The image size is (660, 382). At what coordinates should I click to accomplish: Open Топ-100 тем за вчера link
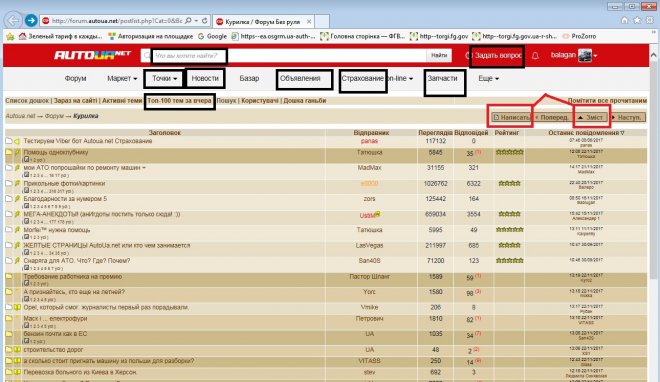(x=179, y=101)
